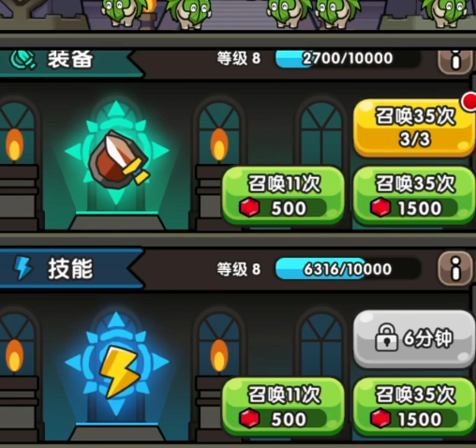
Task: Tap the padlock icon on 6分钟 button
Action: pyautogui.click(x=387, y=337)
